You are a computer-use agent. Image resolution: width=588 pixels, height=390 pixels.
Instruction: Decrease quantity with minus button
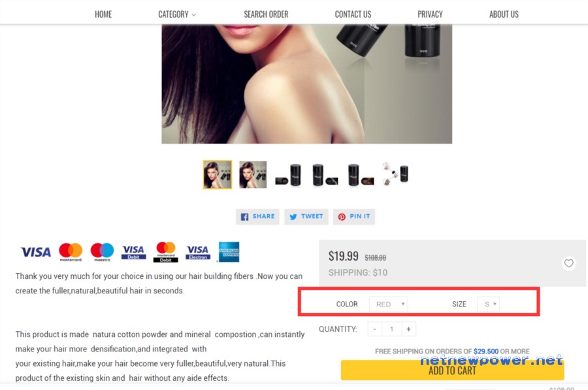point(374,329)
